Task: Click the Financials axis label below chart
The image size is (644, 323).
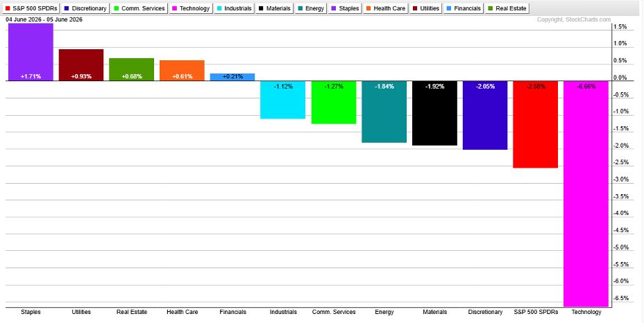Action: [233, 312]
